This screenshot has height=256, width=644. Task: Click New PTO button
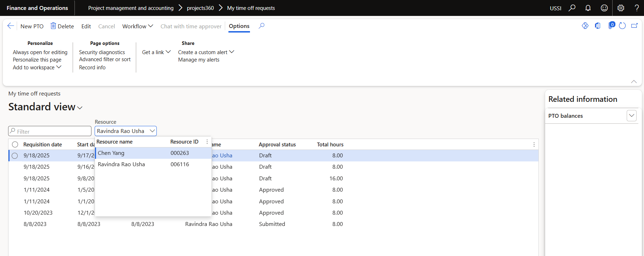(32, 26)
